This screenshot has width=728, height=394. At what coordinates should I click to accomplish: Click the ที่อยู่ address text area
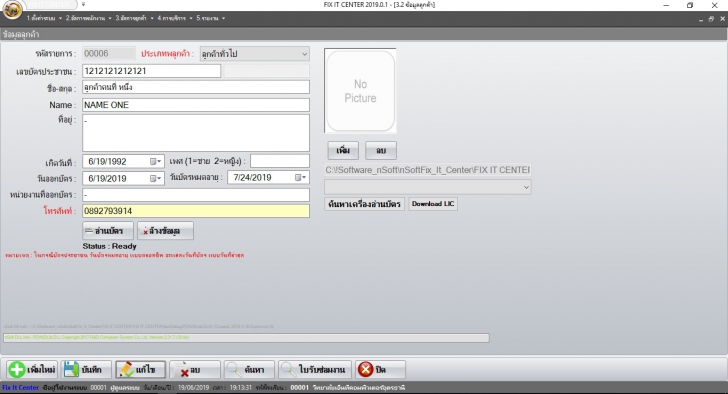point(196,133)
